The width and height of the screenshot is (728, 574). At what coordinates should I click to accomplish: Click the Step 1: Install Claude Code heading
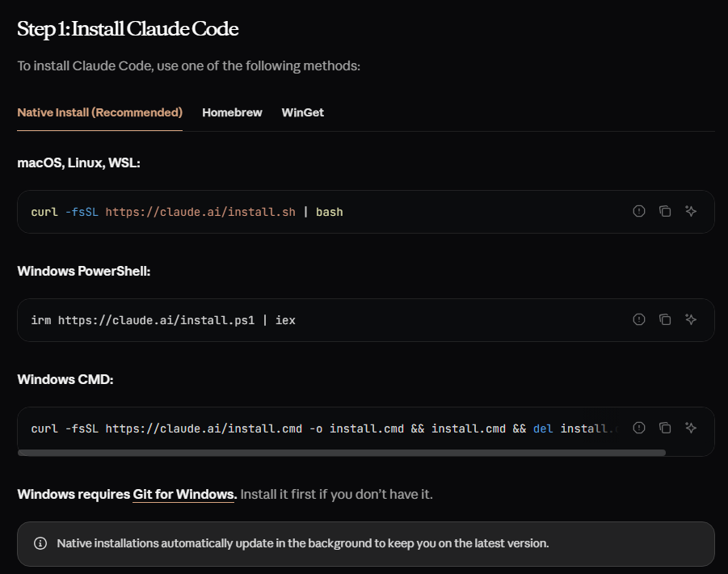click(128, 29)
